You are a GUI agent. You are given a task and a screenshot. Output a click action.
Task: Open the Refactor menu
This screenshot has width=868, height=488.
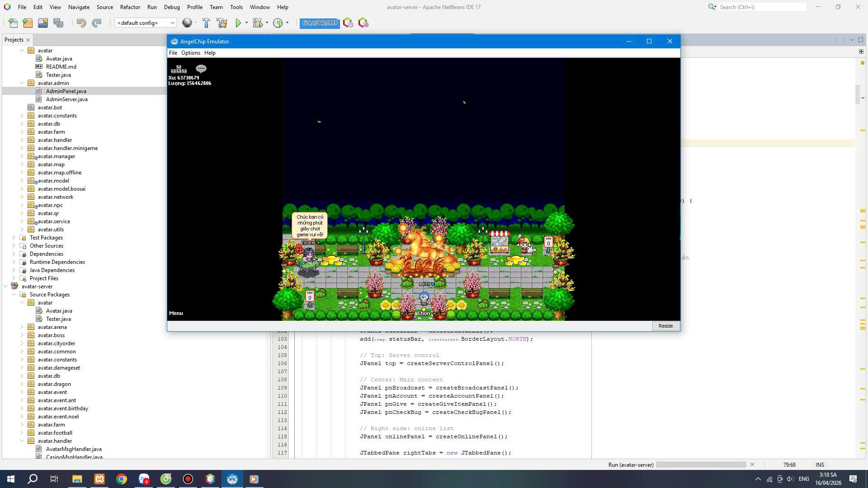click(x=130, y=7)
